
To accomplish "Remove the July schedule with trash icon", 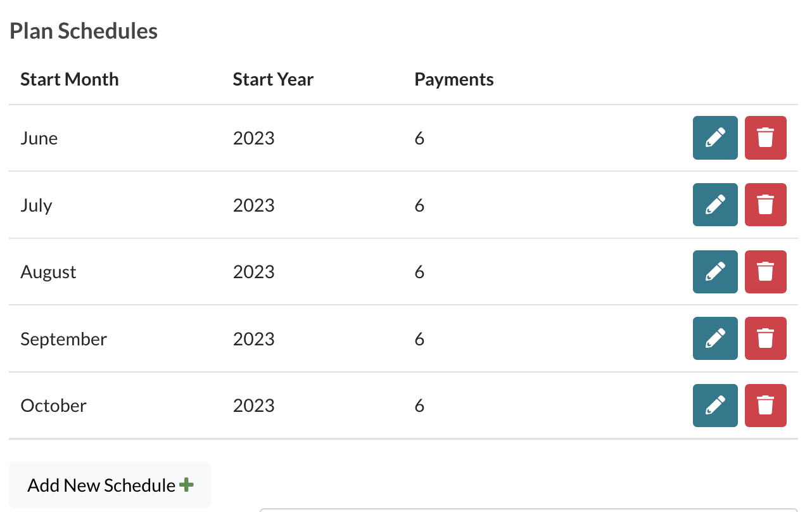I will (x=765, y=205).
